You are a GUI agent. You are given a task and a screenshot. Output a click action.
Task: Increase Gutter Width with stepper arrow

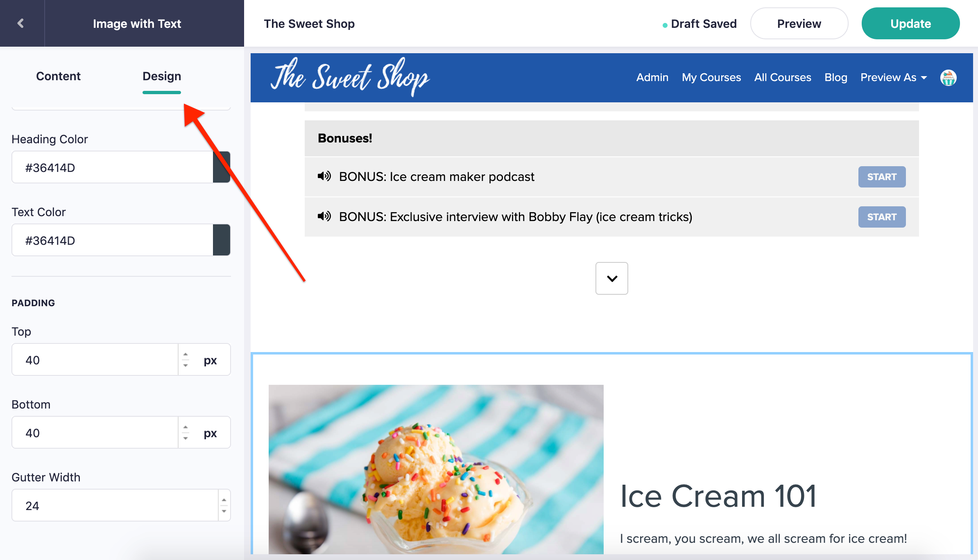pyautogui.click(x=224, y=500)
